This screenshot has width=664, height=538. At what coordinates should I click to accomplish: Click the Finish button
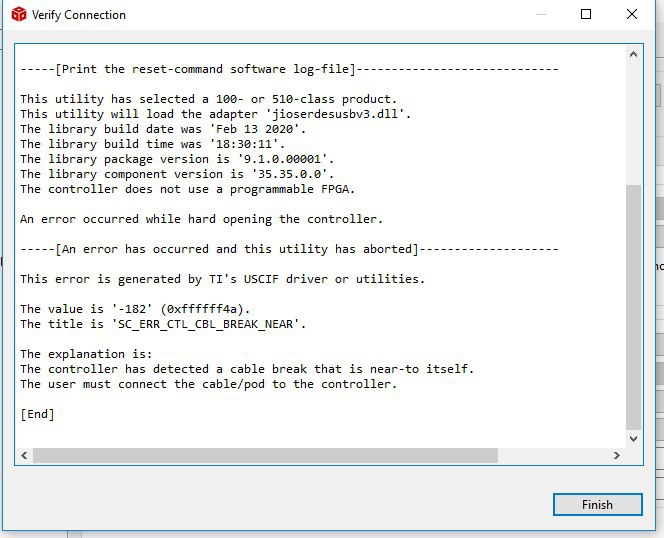click(598, 504)
